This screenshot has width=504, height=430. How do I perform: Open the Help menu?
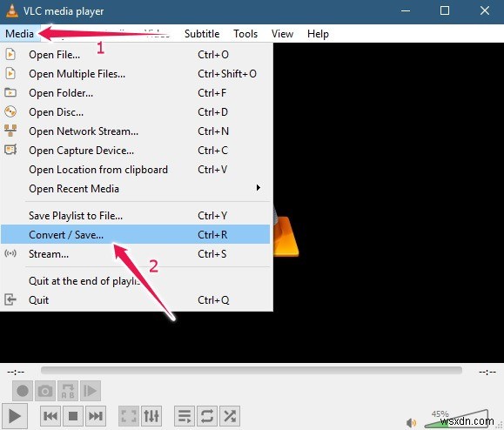coord(318,34)
